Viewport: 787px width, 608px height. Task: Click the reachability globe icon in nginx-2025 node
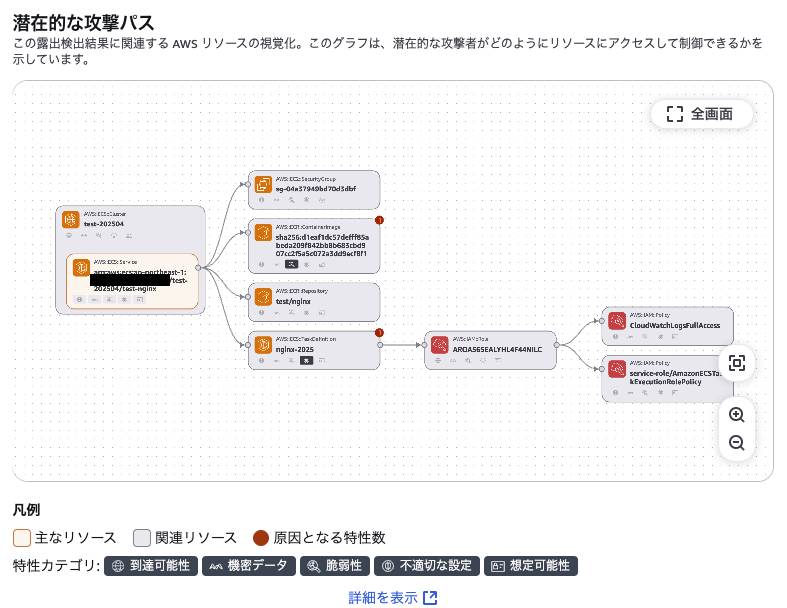pos(261,360)
